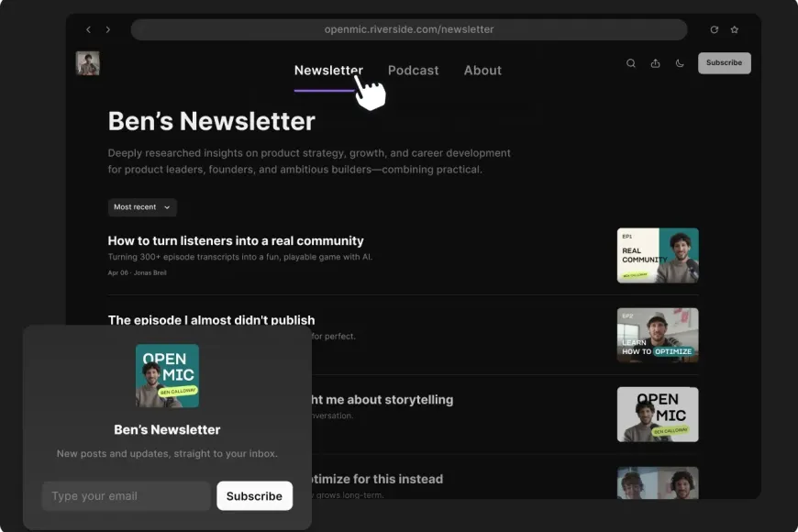Open the post 'The episode I almost didn't publish'
This screenshot has height=532, width=798.
pos(211,320)
